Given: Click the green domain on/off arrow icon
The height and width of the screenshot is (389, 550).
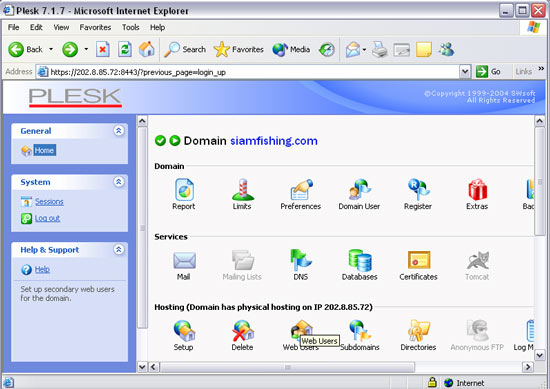Looking at the screenshot, I should click(x=175, y=141).
